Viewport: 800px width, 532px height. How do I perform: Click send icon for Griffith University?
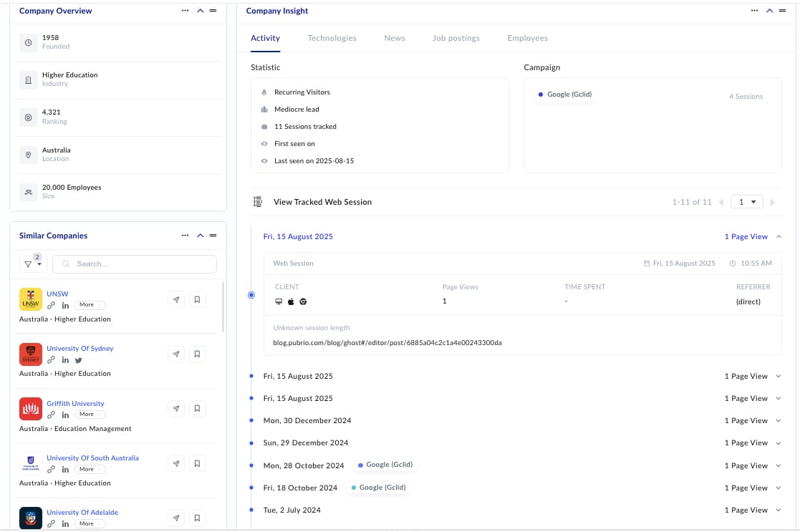[x=176, y=409]
